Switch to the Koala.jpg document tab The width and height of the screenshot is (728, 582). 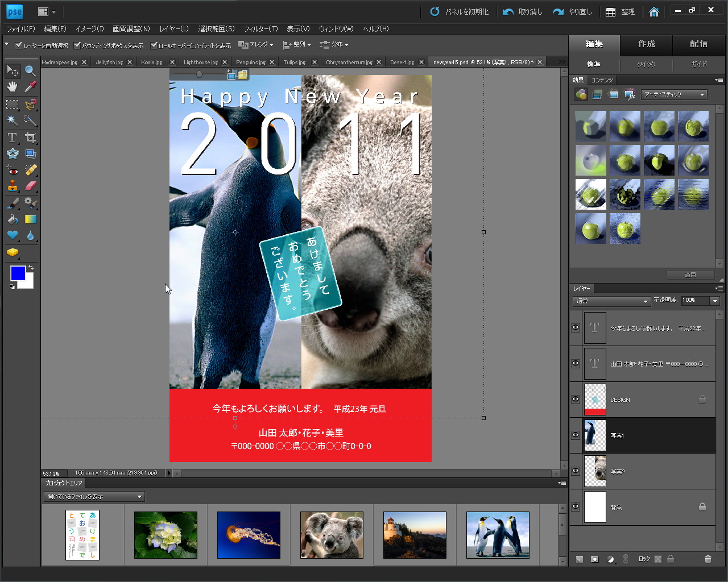(x=152, y=62)
